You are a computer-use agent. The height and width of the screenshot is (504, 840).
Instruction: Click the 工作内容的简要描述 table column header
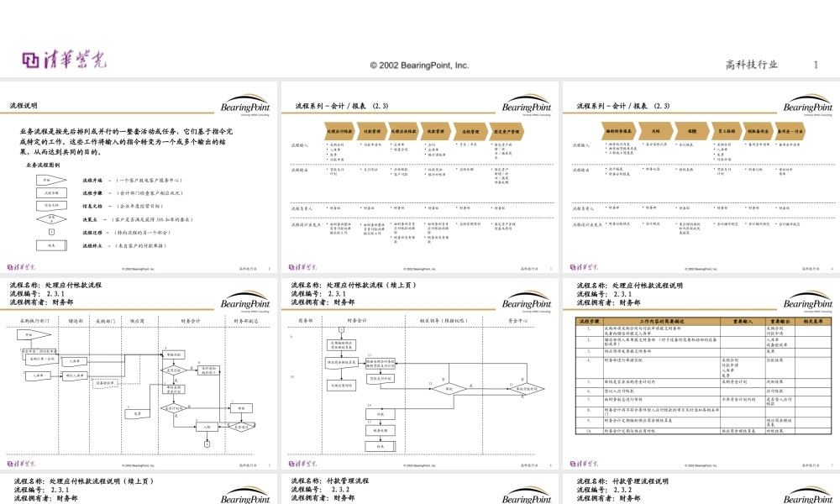660,322
